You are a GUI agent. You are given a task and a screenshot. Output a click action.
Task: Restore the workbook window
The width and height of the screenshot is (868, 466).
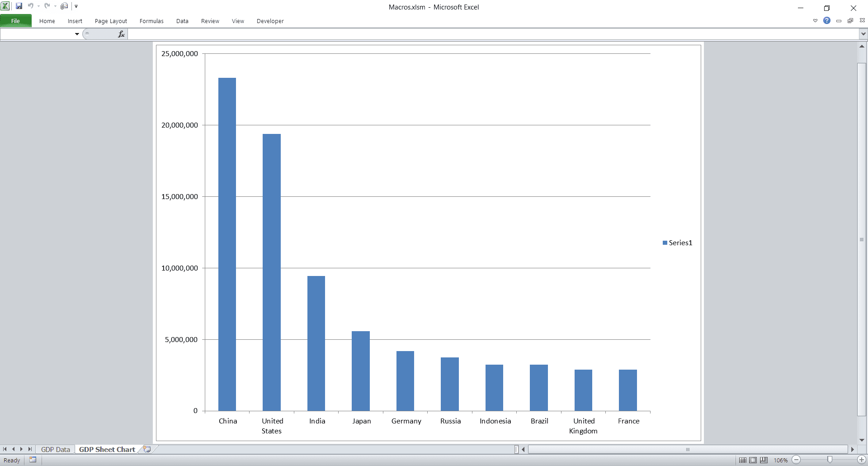click(850, 21)
